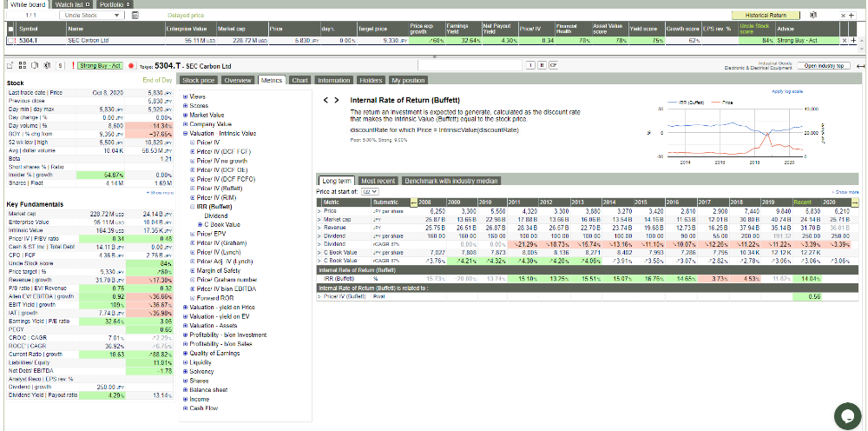Open the Most recent tab

[378, 180]
